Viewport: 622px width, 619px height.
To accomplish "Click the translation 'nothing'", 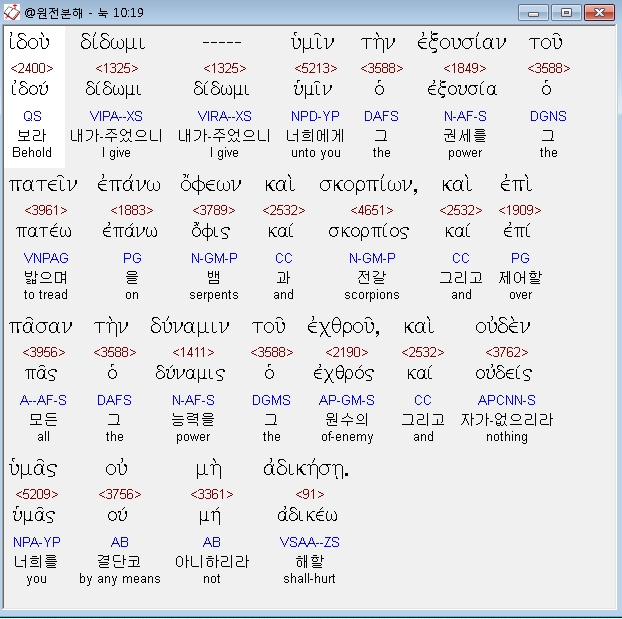I will [507, 437].
